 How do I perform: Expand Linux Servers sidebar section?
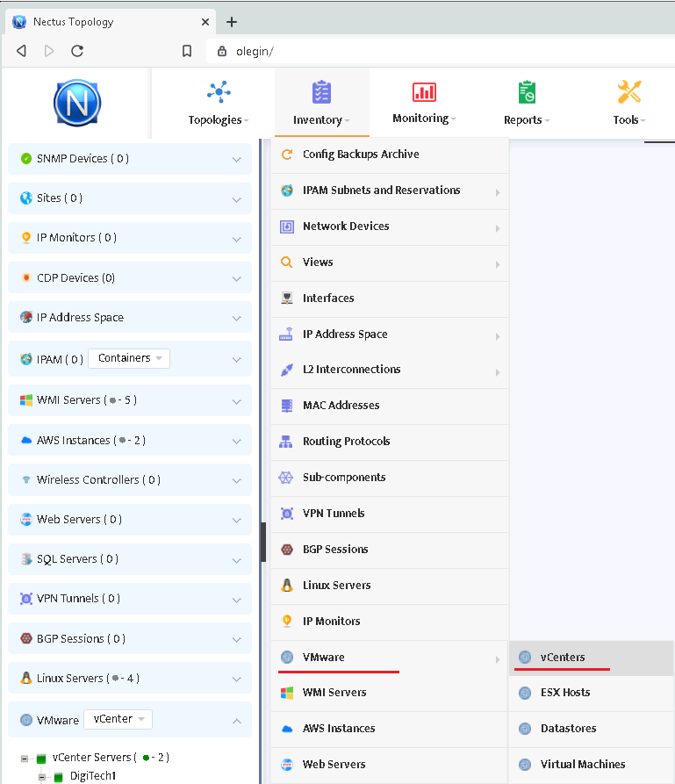tap(236, 679)
